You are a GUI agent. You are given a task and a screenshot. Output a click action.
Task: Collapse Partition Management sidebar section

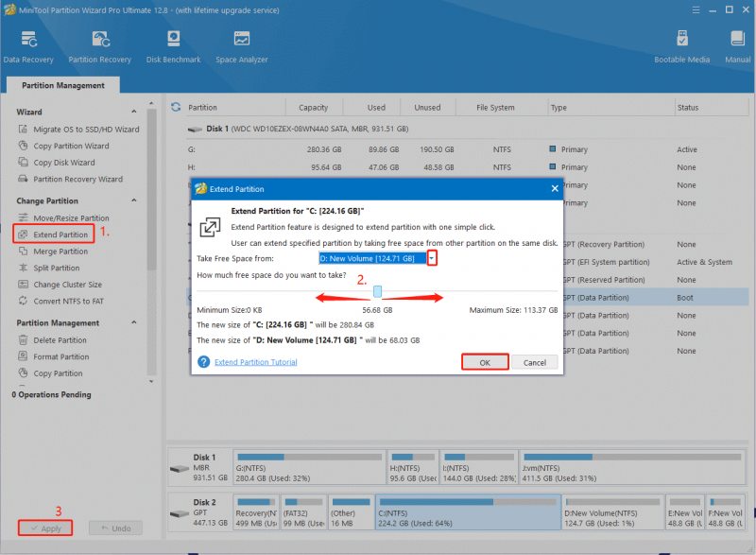tap(134, 322)
